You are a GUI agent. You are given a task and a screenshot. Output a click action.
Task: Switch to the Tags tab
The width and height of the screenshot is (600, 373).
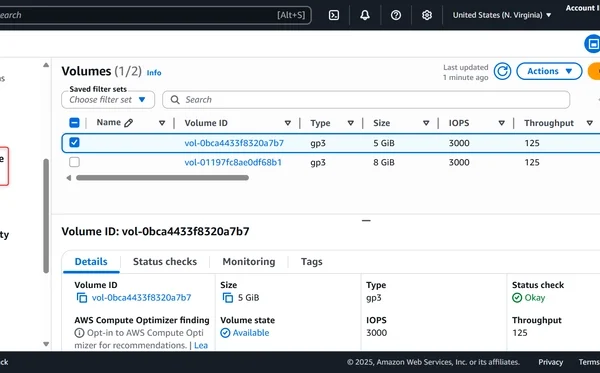coord(311,262)
